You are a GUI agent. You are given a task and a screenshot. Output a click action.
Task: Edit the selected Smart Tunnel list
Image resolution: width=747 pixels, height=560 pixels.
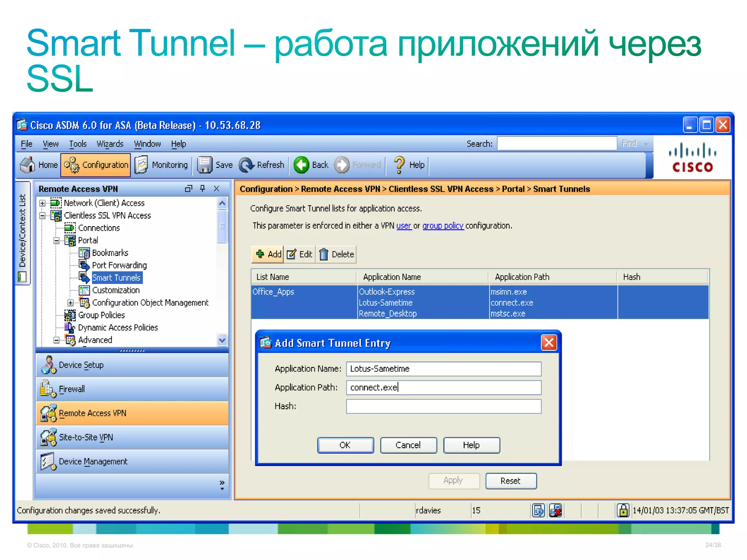(299, 254)
